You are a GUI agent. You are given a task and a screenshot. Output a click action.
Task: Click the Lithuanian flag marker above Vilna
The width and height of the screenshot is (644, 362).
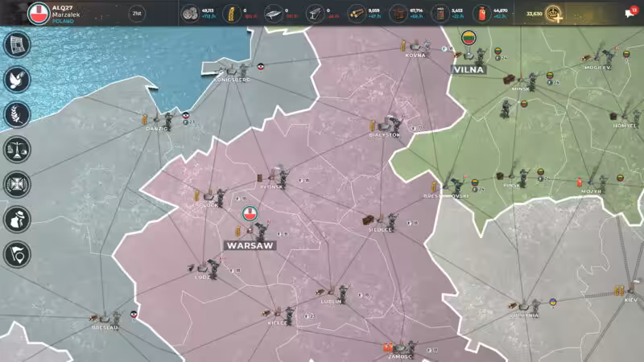point(469,38)
